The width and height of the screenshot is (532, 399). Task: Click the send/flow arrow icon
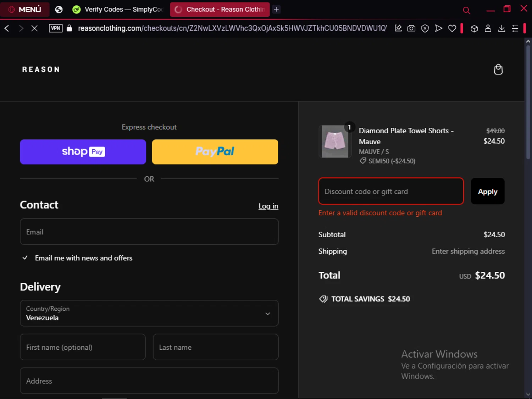pyautogui.click(x=439, y=28)
